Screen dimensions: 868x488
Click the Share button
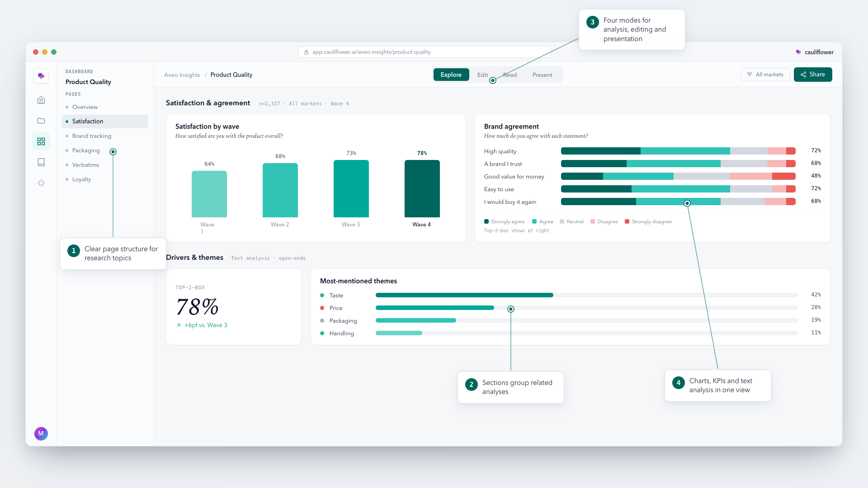[x=813, y=75]
